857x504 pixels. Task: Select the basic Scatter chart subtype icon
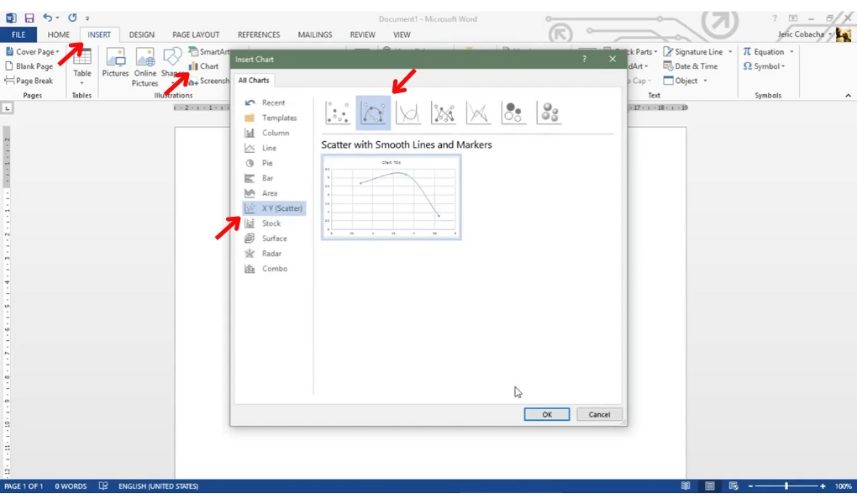click(x=338, y=113)
